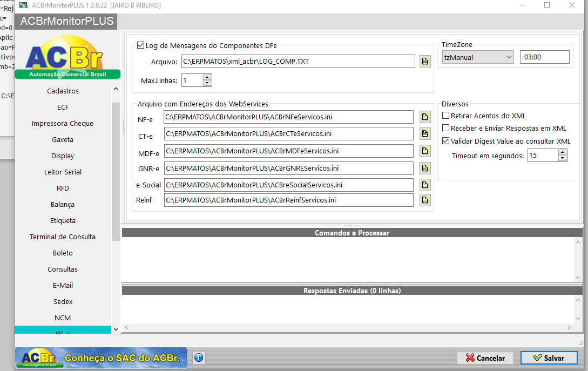Click Comandos a Processar scroll down arrow

[x=578, y=277]
